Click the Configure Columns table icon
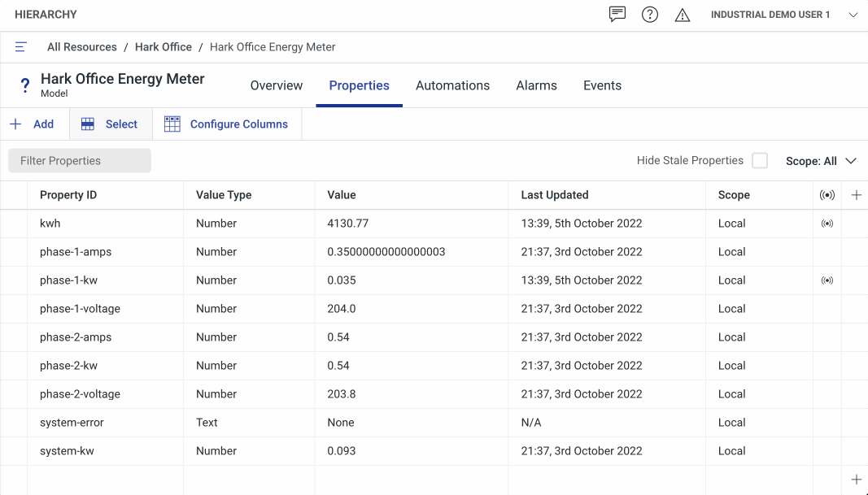Image resolution: width=868 pixels, height=495 pixels. (x=172, y=124)
